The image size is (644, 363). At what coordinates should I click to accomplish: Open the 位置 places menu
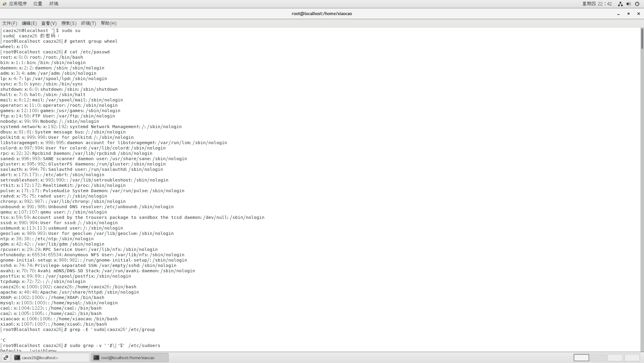coord(38,4)
